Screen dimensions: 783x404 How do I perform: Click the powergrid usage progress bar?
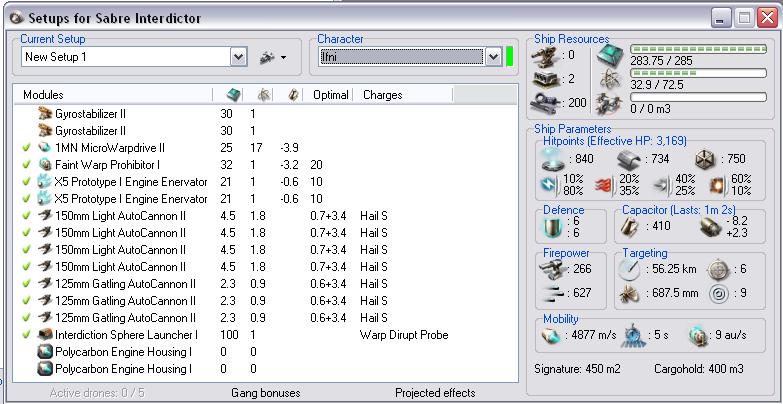[x=698, y=73]
